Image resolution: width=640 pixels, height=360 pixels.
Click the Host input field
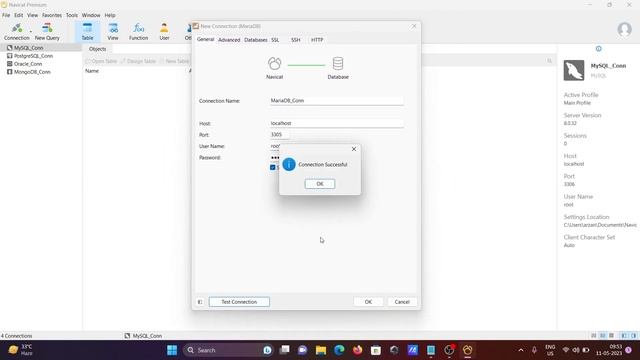tap(336, 123)
